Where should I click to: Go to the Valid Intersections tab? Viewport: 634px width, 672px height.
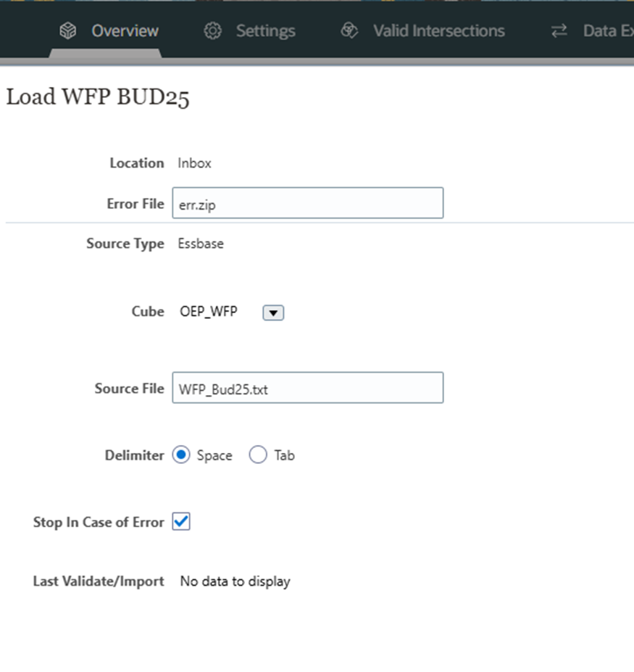coord(438,31)
